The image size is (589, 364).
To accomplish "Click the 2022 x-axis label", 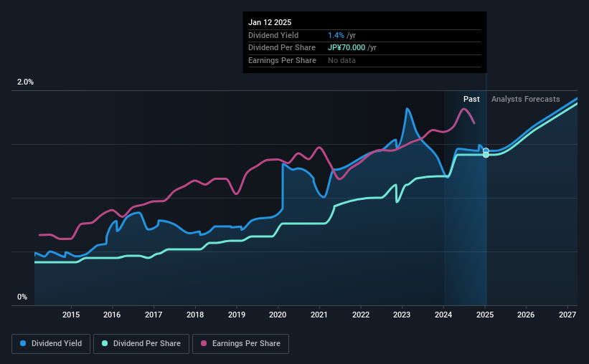I will coord(361,315).
